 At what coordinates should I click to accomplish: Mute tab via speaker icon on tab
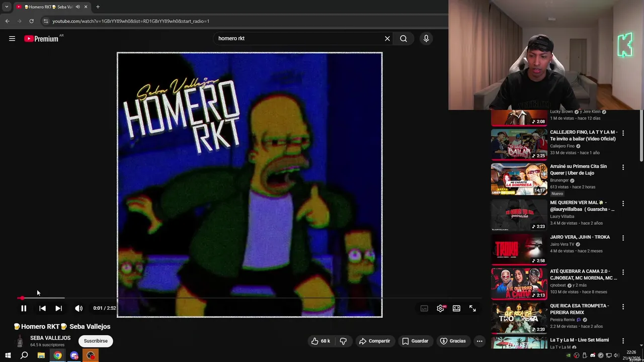point(77,7)
